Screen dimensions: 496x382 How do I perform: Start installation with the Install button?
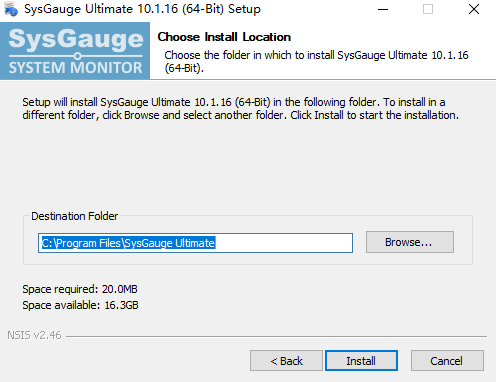point(361,361)
